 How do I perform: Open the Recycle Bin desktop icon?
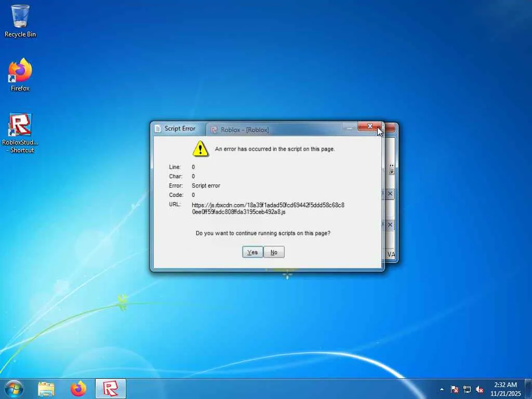point(20,21)
